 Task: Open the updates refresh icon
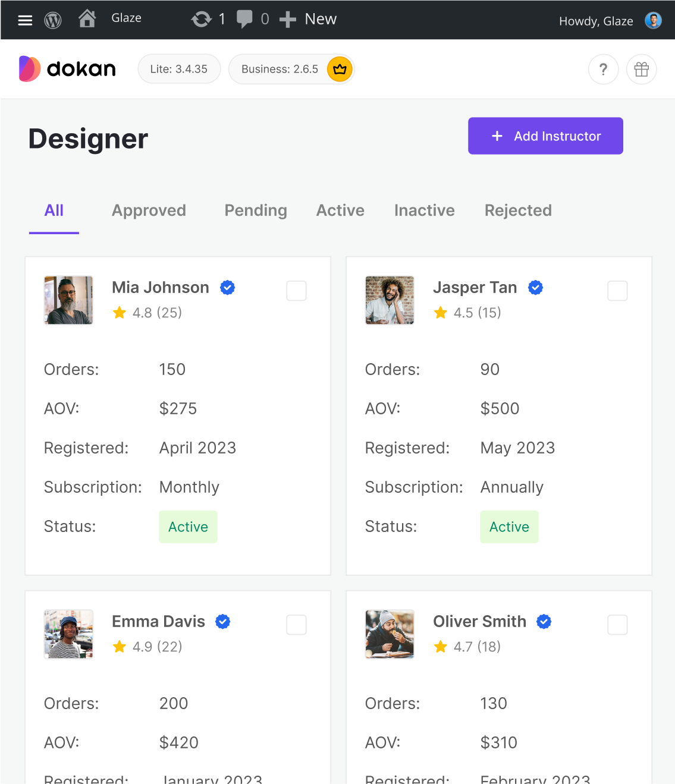pyautogui.click(x=201, y=20)
